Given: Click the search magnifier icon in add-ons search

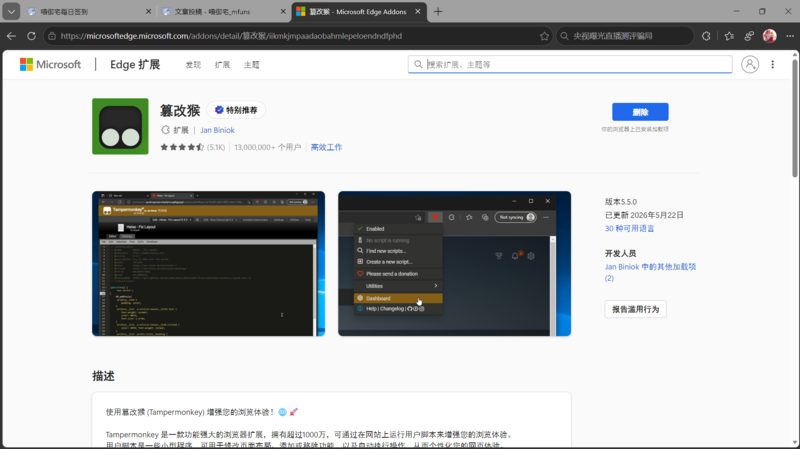Looking at the screenshot, I should coord(418,64).
